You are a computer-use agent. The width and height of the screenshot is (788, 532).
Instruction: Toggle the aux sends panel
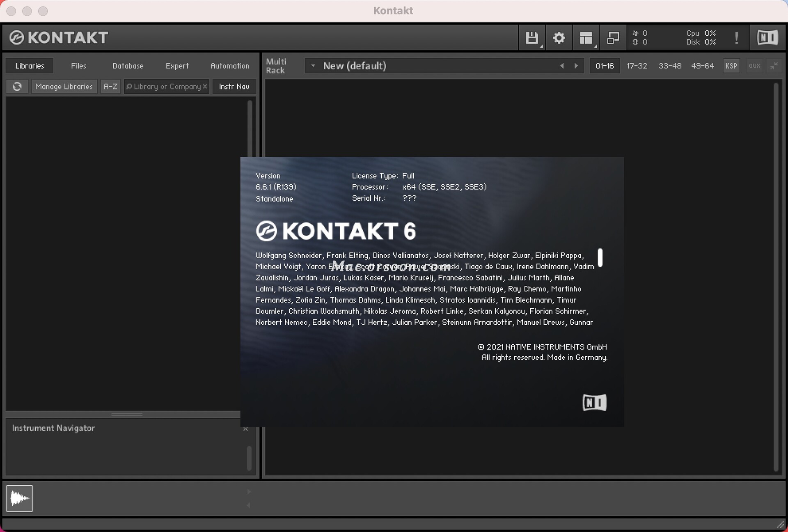(x=754, y=66)
